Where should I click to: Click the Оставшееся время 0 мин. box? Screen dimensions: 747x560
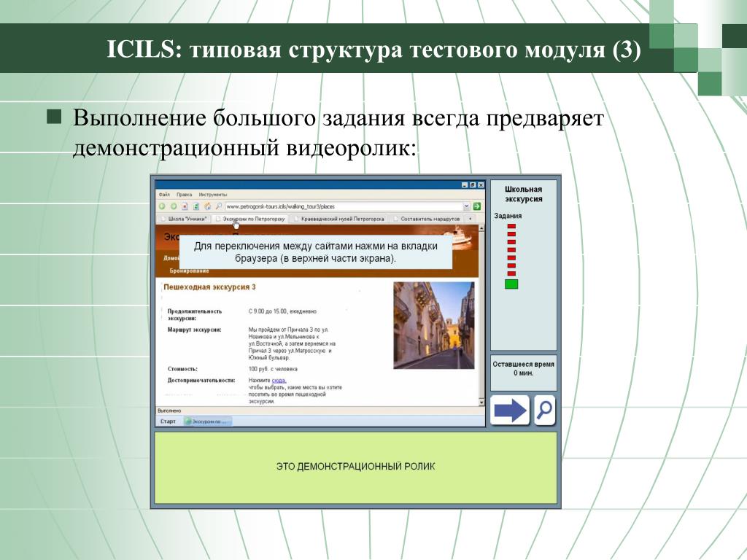(523, 372)
